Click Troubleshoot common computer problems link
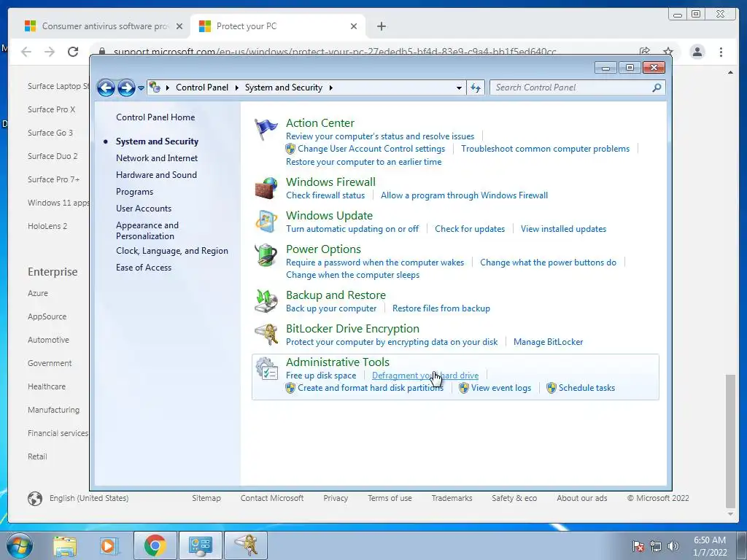Viewport: 747px width, 560px height. tap(545, 149)
